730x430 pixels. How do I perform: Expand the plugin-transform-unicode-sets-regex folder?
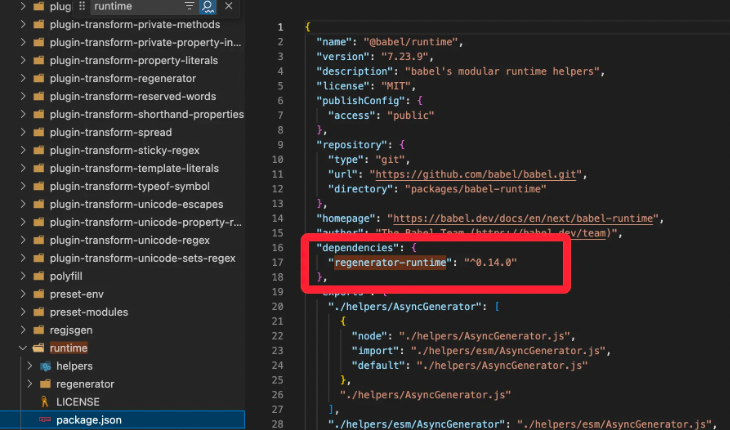[x=23, y=258]
